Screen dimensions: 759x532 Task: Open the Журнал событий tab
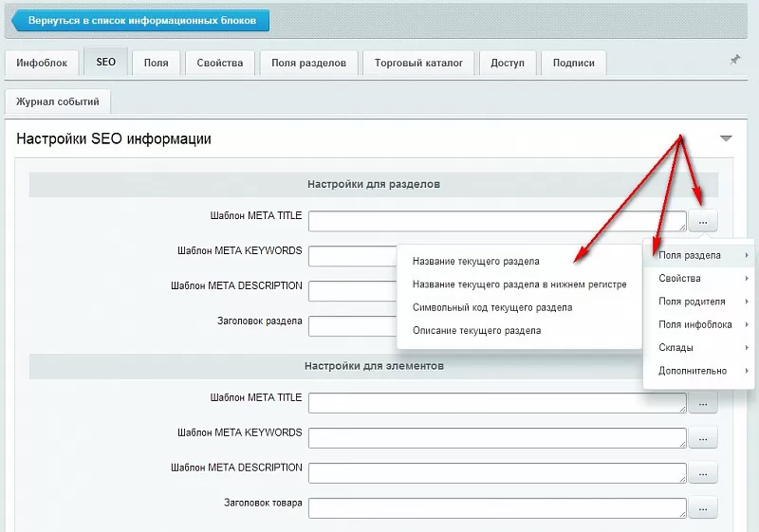[58, 101]
